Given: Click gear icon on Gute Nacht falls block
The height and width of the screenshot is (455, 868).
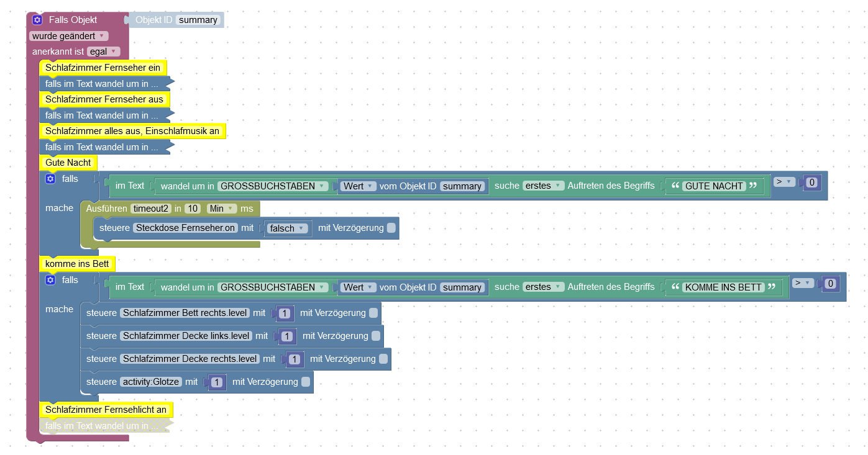Looking at the screenshot, I should (51, 179).
